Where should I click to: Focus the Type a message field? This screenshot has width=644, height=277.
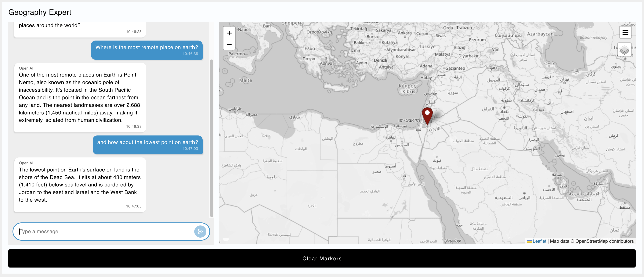(x=105, y=232)
